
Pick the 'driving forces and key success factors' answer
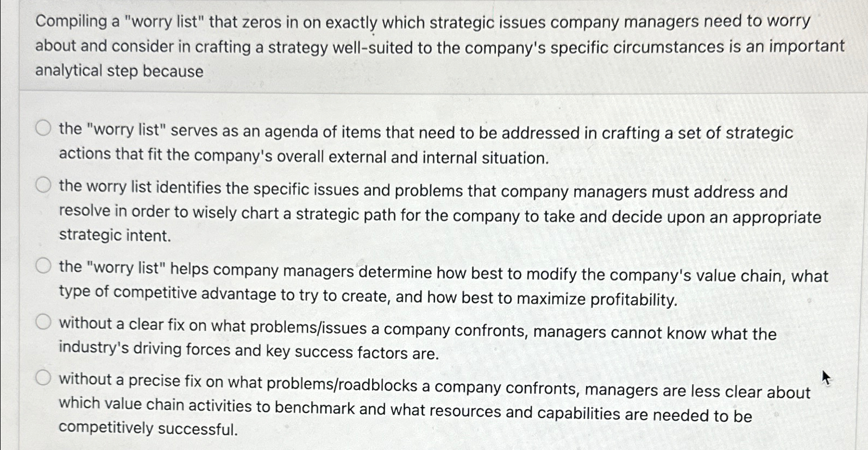(x=43, y=322)
